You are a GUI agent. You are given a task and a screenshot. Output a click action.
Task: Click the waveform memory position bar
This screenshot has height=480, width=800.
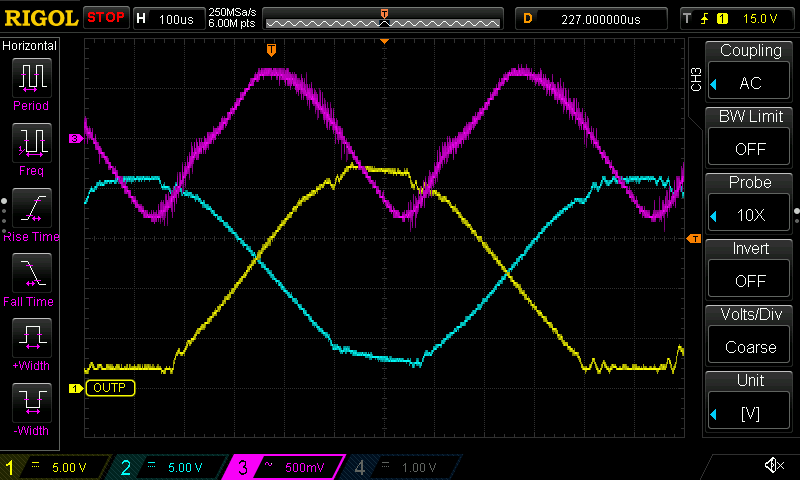click(x=384, y=19)
